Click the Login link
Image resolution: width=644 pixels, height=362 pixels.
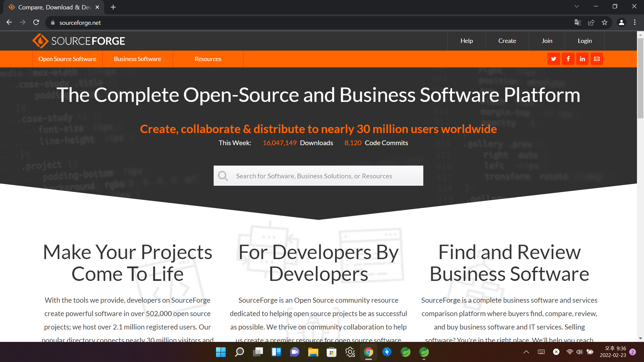(x=585, y=41)
